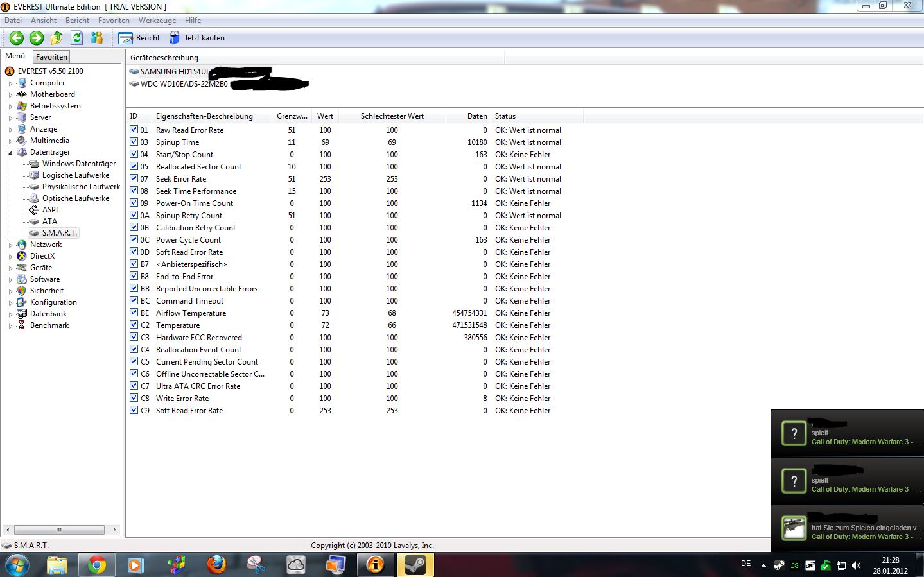This screenshot has width=924, height=577.
Task: Uncheck the Write Error Rate checkbox
Action: (134, 398)
